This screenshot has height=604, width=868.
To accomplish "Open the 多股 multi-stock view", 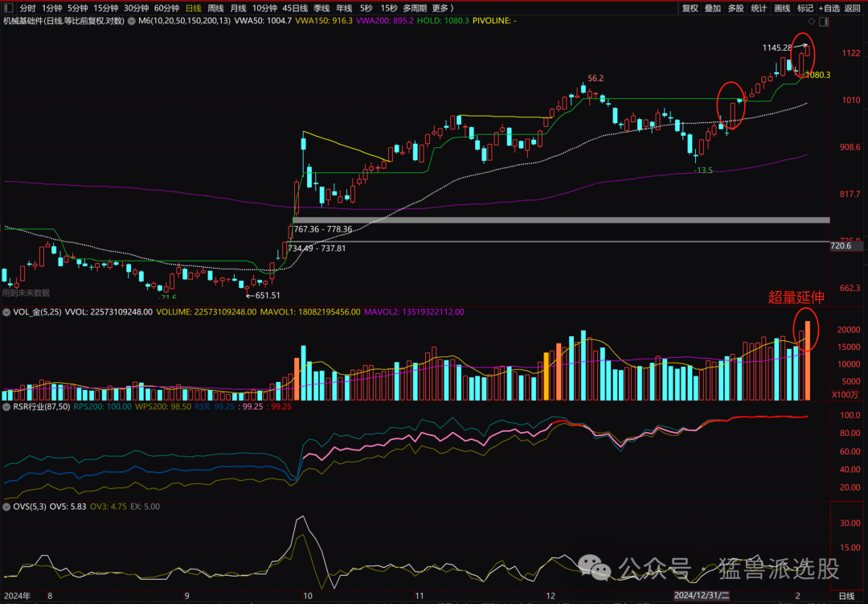I will [735, 8].
